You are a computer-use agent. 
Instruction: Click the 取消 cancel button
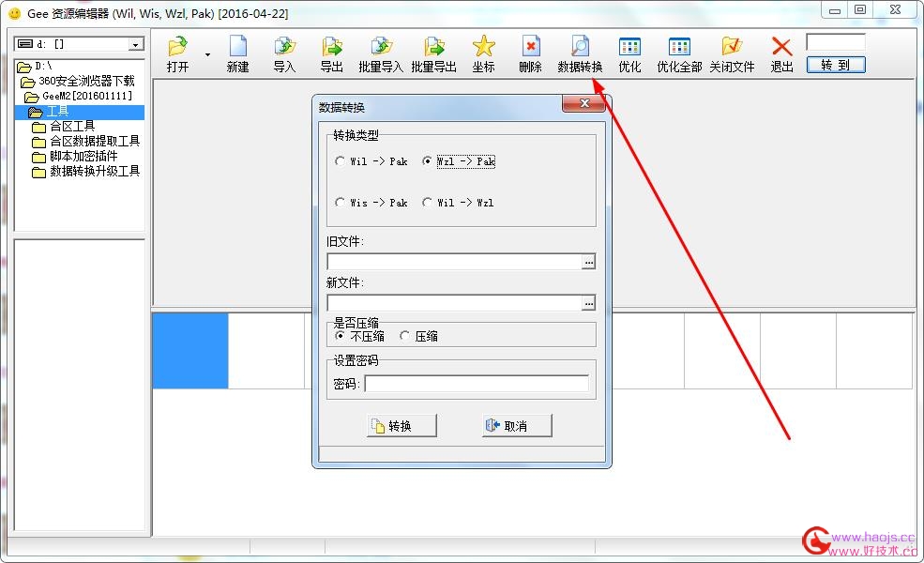[x=517, y=425]
